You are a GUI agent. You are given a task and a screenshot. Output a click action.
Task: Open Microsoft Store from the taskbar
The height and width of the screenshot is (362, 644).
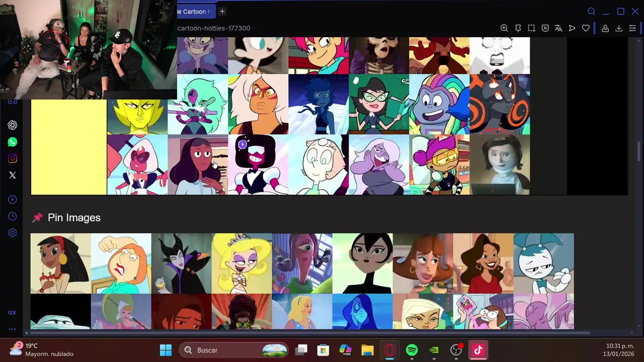coord(323,350)
